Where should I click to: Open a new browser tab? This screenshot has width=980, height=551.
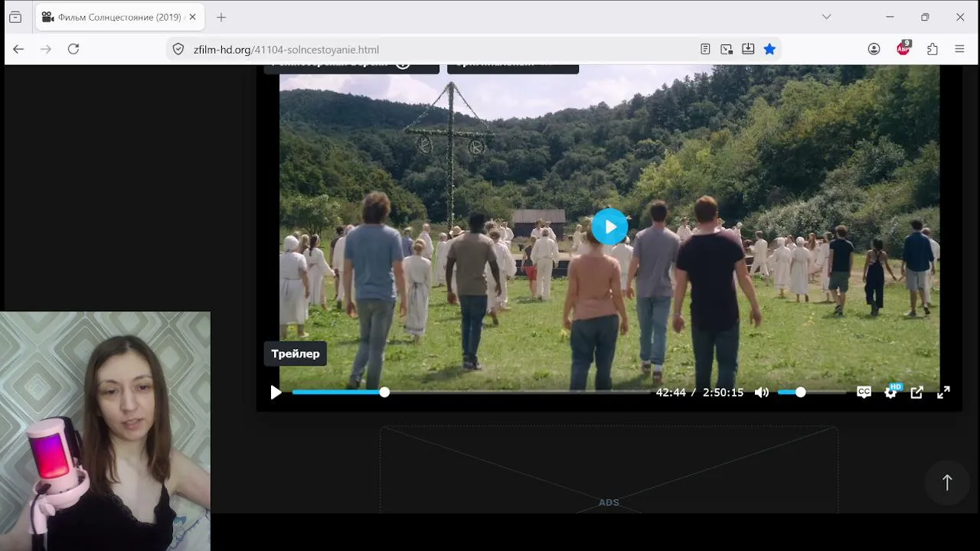coord(221,17)
